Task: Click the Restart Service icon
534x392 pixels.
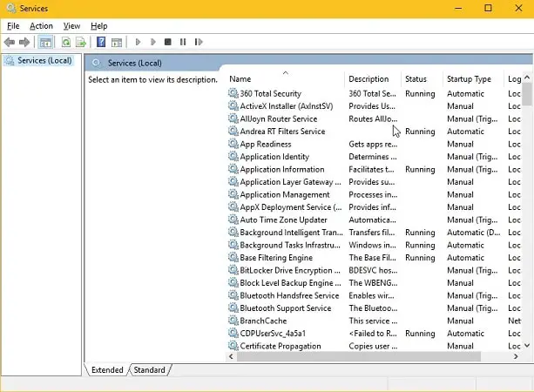Action: point(199,42)
